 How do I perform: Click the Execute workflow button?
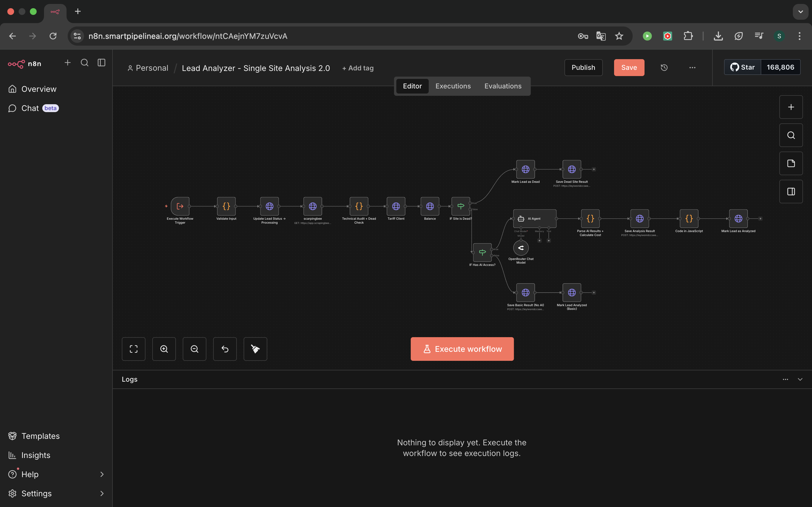[x=462, y=349]
